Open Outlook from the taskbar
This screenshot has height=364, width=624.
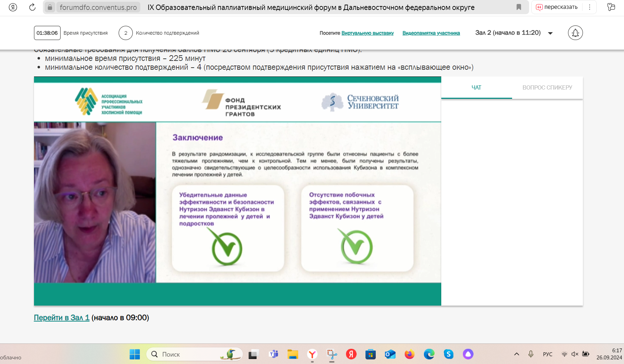[x=390, y=354]
